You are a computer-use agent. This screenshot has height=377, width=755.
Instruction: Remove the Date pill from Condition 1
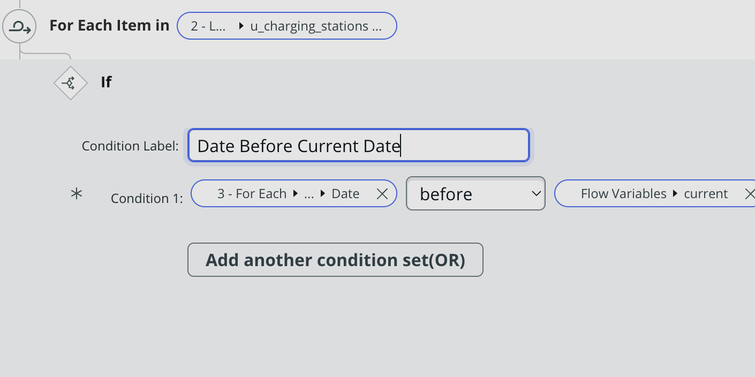[x=382, y=194]
